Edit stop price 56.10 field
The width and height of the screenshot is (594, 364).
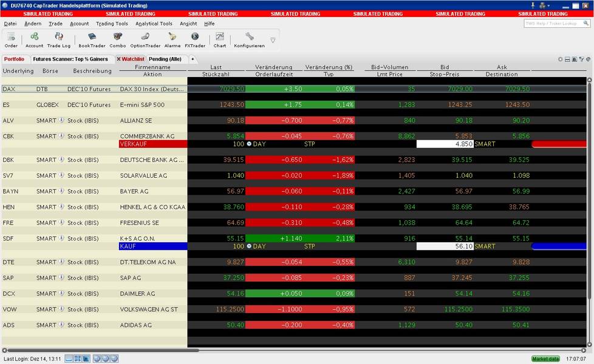coord(445,246)
